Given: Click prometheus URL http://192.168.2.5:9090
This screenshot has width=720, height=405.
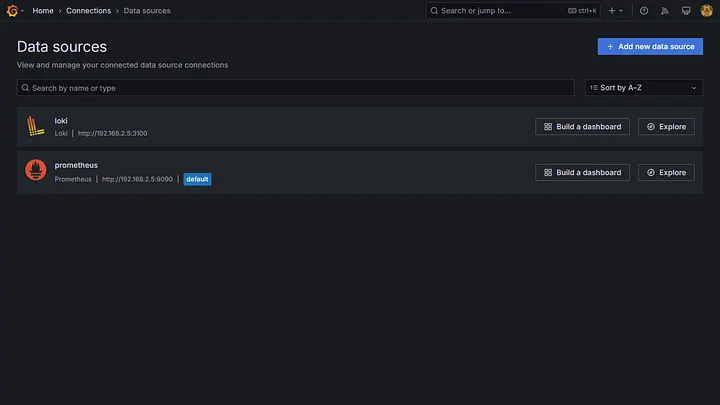Looking at the screenshot, I should [137, 179].
